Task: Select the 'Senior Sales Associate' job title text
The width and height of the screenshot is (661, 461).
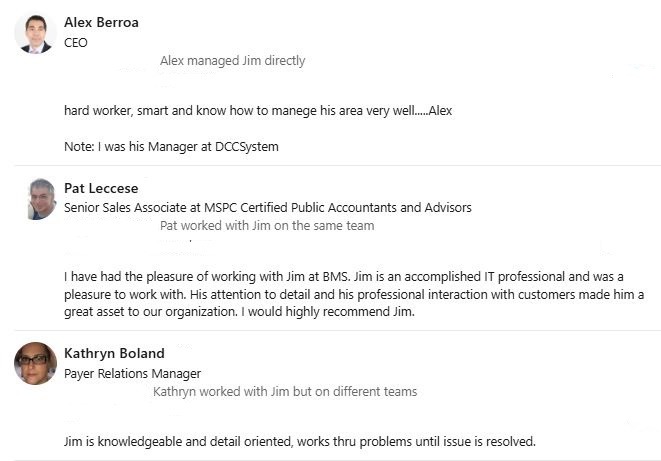Action: point(126,208)
